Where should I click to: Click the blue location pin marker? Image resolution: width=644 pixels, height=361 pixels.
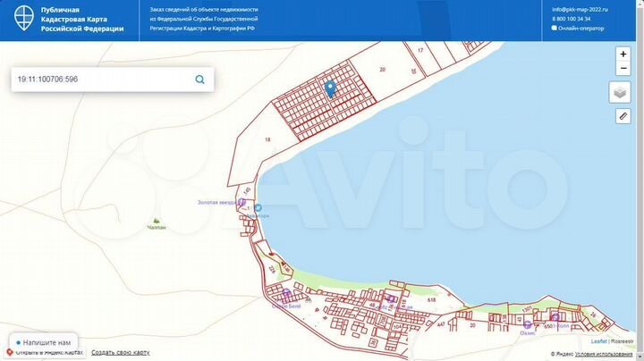pos(330,89)
